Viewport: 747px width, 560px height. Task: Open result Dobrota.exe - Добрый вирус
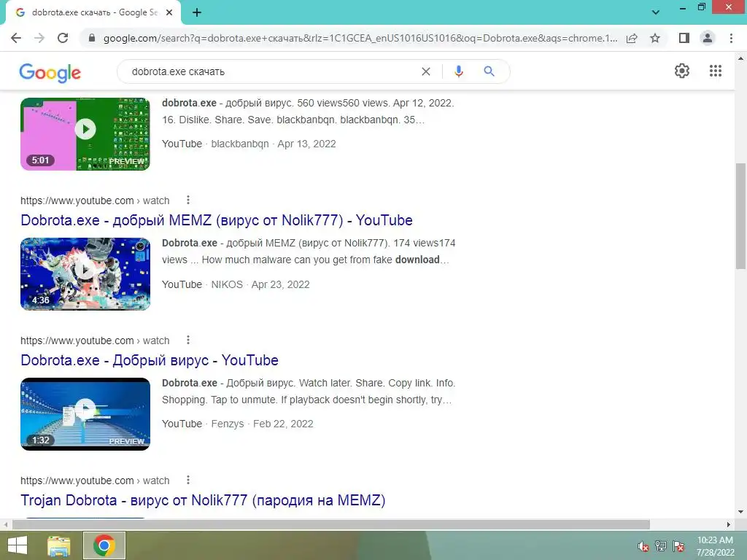coord(149,360)
